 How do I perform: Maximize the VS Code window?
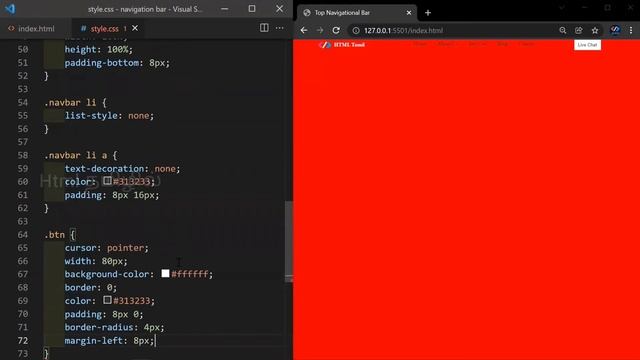(x=252, y=9)
